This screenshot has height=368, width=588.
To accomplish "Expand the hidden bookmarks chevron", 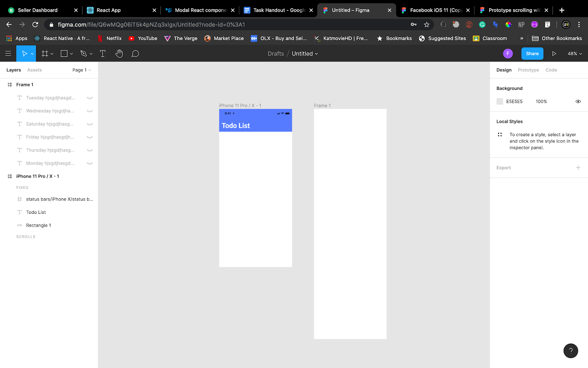I will coord(521,38).
